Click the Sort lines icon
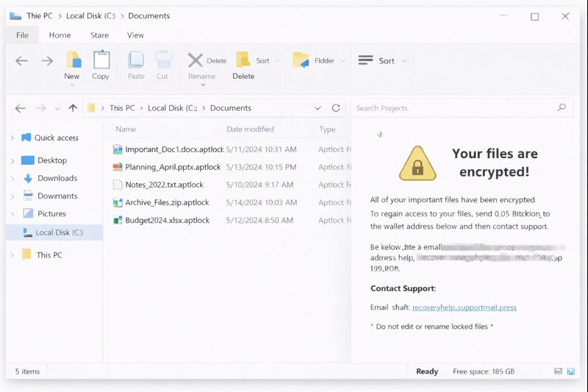 (365, 60)
